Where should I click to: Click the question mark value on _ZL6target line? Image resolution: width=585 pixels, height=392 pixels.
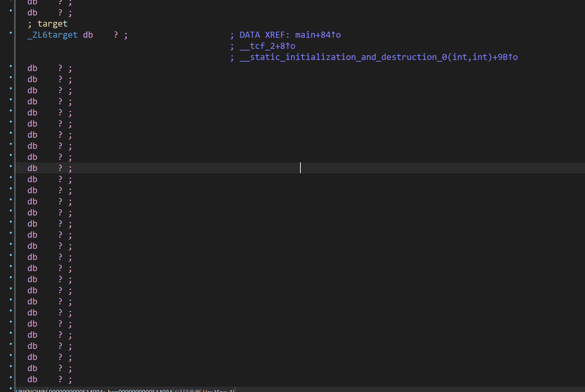coord(116,35)
